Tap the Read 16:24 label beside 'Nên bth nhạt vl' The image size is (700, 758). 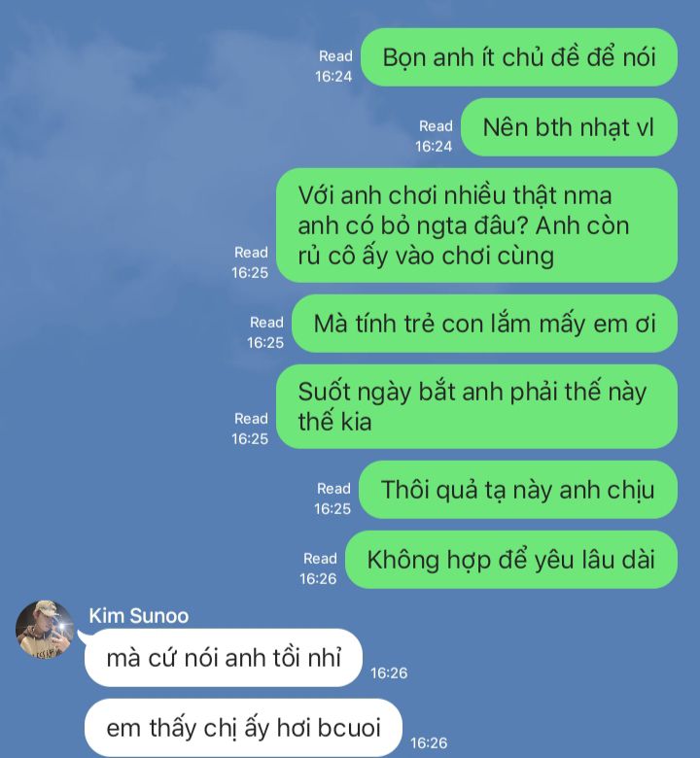pyautogui.click(x=434, y=136)
